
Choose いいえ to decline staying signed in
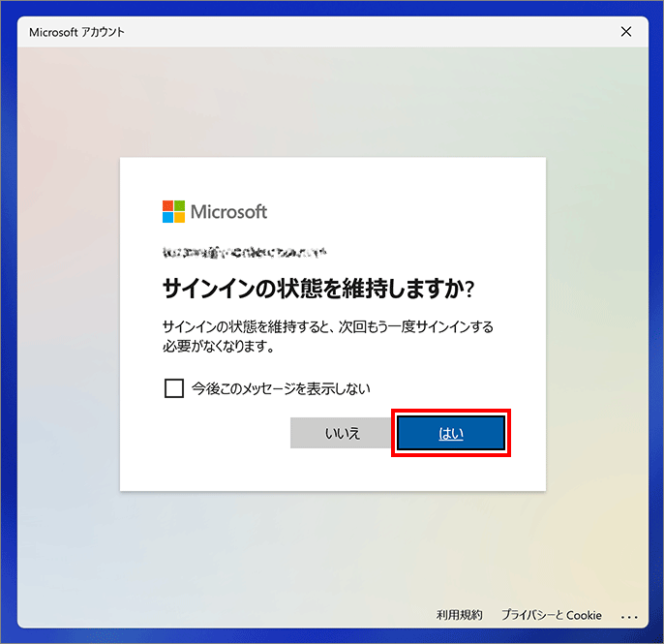342,433
